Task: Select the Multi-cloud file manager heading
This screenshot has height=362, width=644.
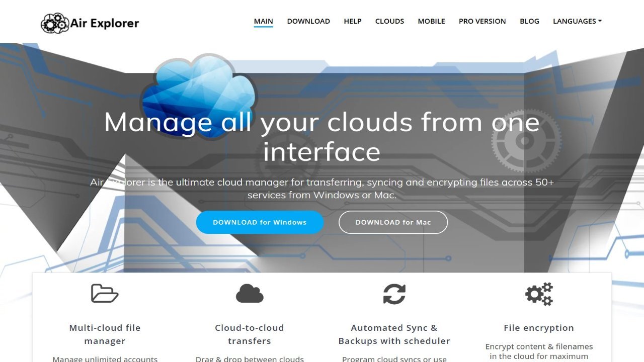Action: (105, 334)
